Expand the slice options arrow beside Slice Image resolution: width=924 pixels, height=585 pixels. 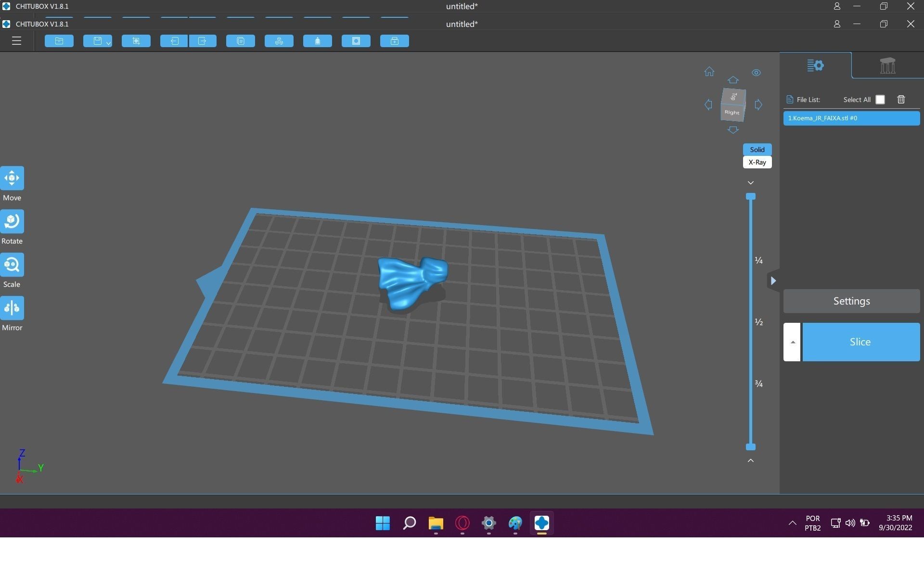point(792,342)
